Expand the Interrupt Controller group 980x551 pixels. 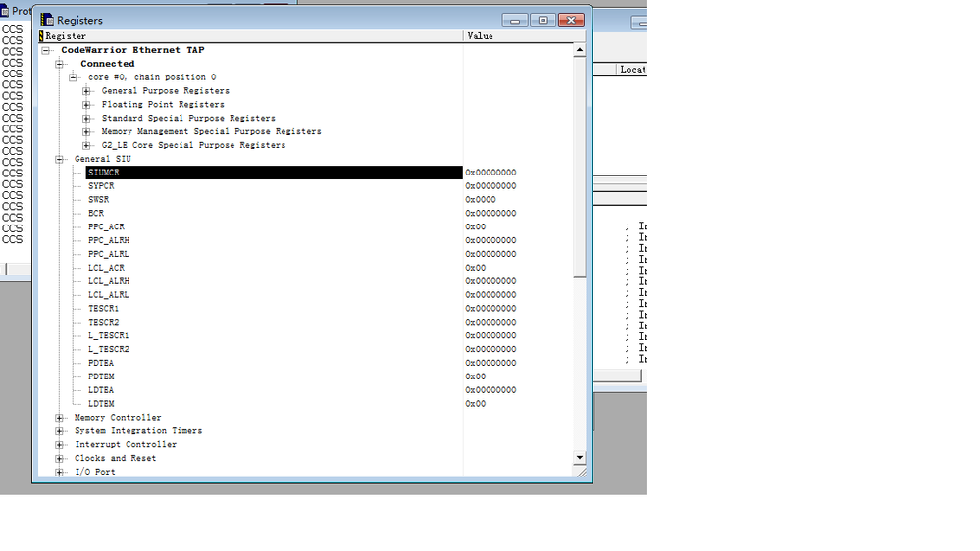coord(60,445)
